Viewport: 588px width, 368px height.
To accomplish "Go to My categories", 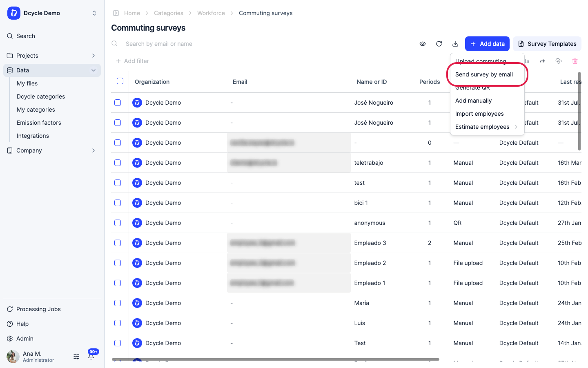I will point(36,110).
